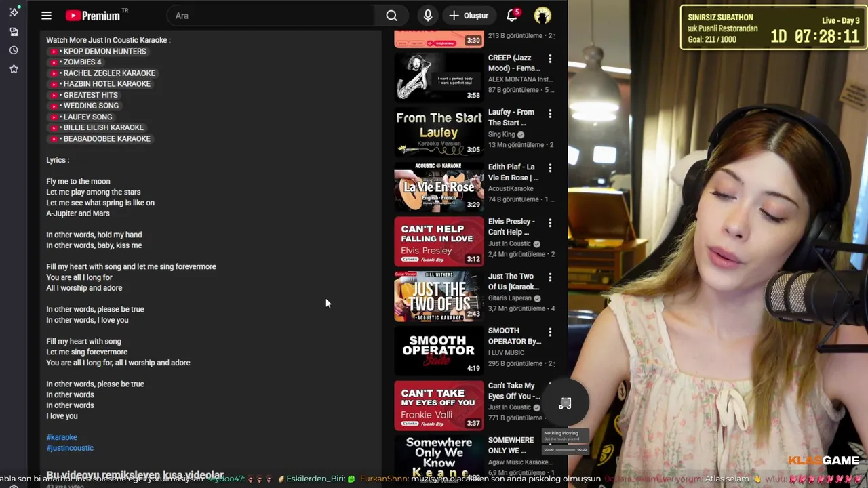Open options menu for CREEP Jazz Mood
868x488 pixels.
pos(550,59)
